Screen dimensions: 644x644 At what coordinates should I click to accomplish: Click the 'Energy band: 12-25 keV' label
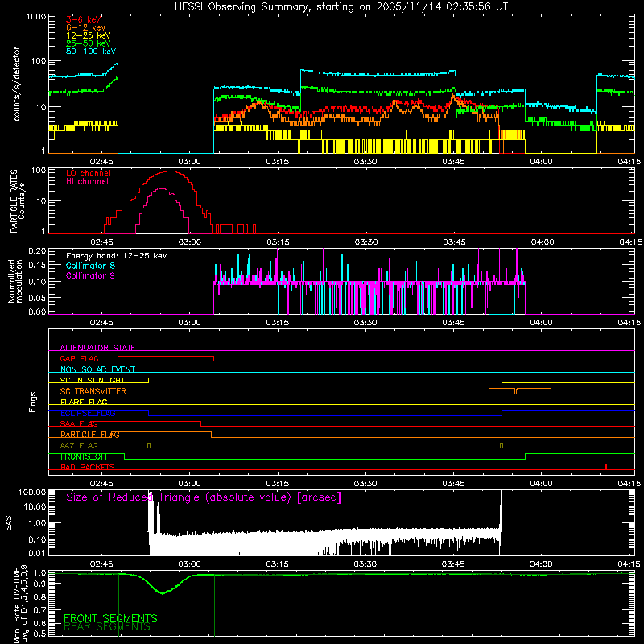click(x=117, y=256)
